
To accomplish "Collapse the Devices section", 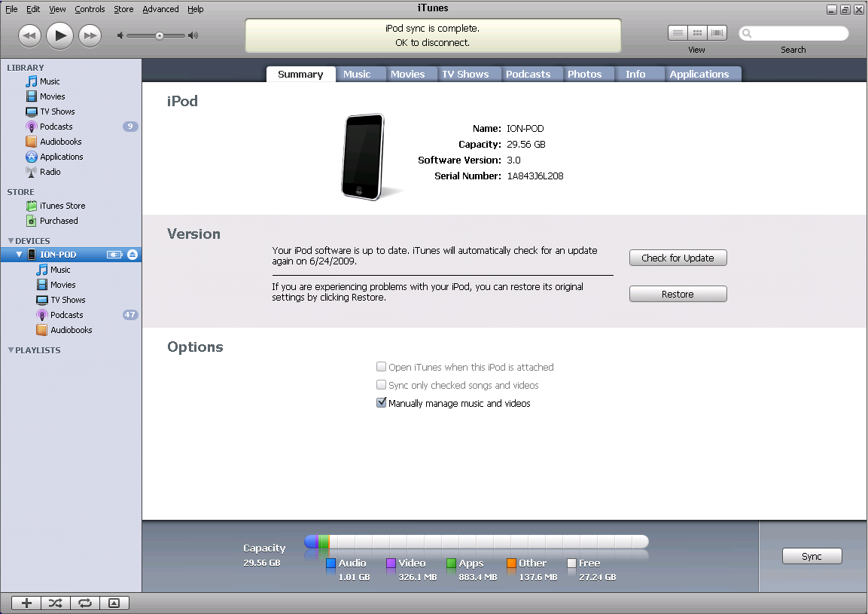I will [x=11, y=241].
